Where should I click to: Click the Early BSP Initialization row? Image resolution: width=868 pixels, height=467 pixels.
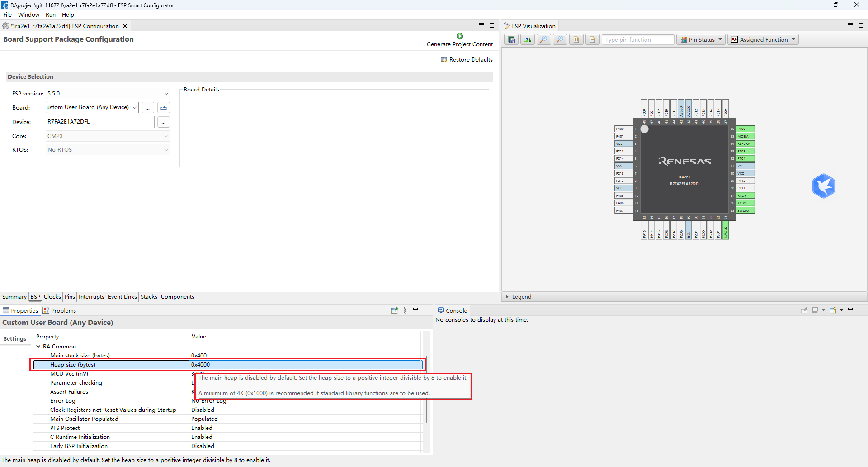(x=228, y=446)
